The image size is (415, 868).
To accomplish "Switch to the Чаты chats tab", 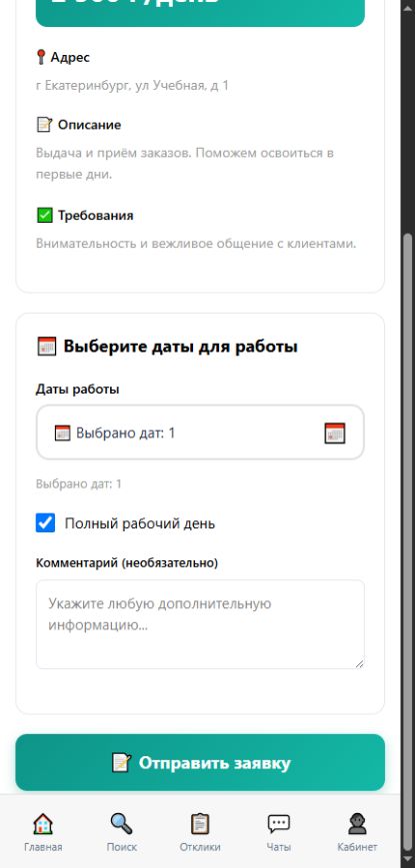I will pyautogui.click(x=278, y=832).
